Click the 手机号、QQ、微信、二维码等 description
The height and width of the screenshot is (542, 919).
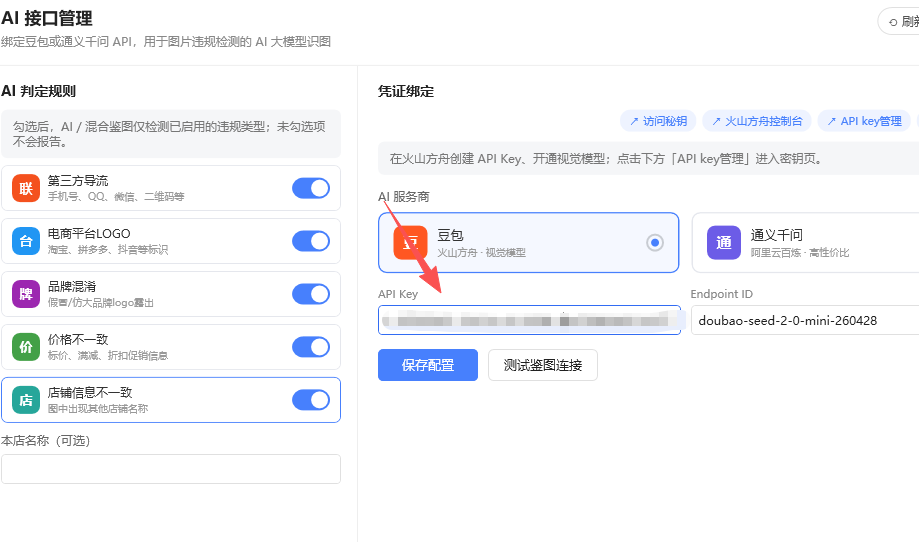pyautogui.click(x=116, y=197)
